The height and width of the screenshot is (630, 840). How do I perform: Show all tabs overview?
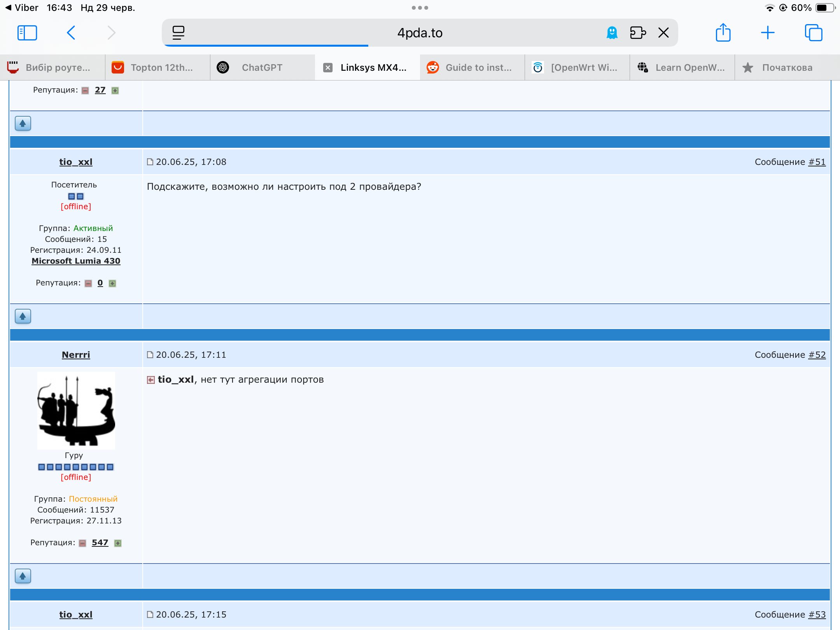point(813,33)
